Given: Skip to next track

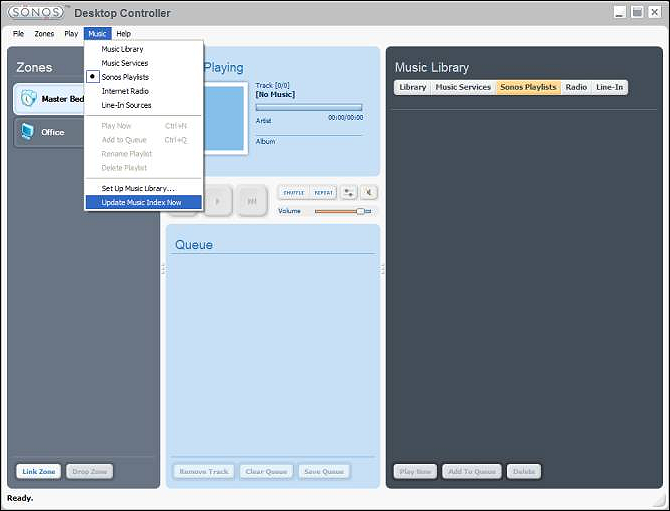Looking at the screenshot, I should point(252,201).
